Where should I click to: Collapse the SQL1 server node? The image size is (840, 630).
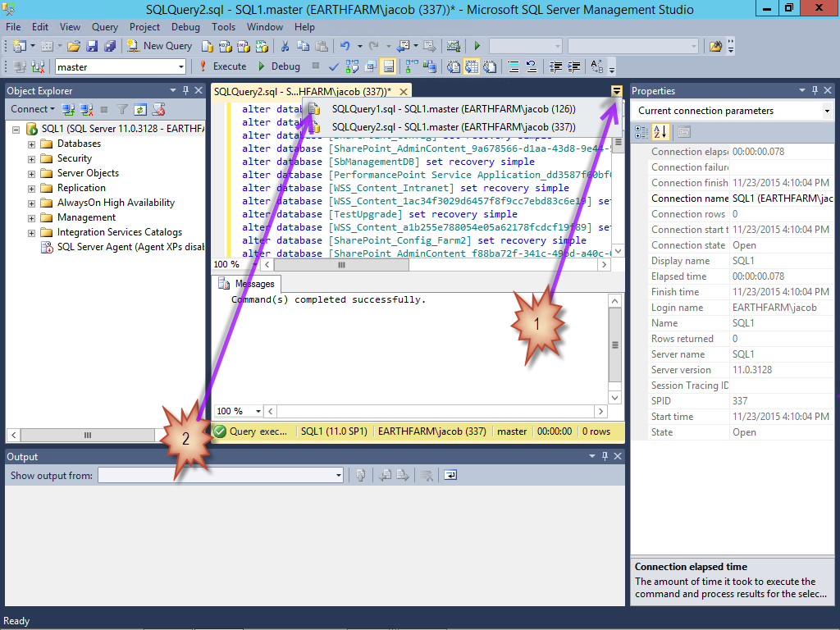pos(16,130)
